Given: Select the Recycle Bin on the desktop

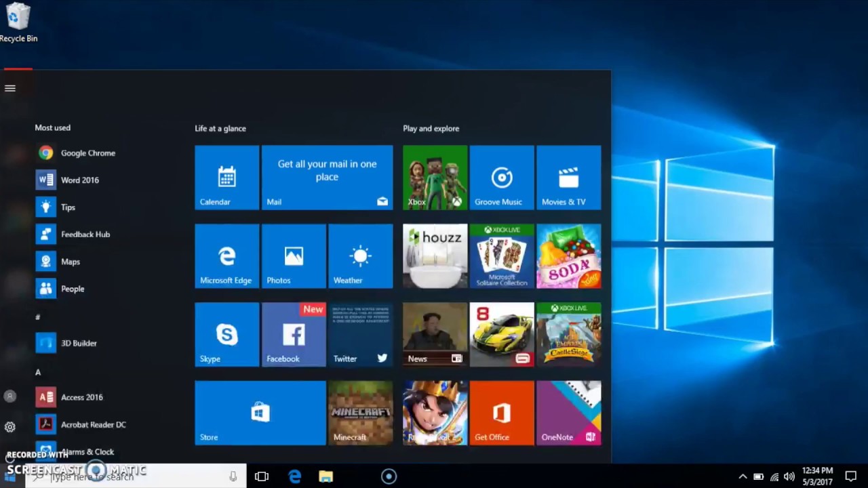Looking at the screenshot, I should coord(18,22).
